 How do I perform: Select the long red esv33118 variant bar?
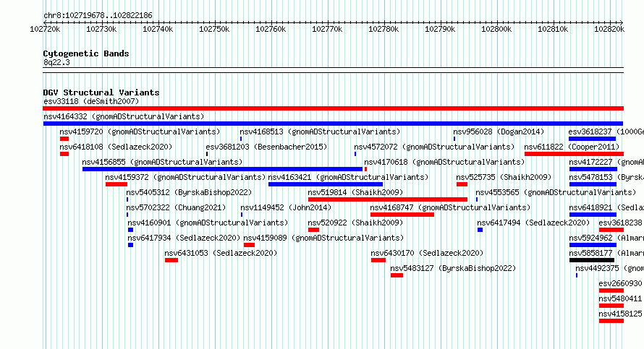(x=333, y=108)
